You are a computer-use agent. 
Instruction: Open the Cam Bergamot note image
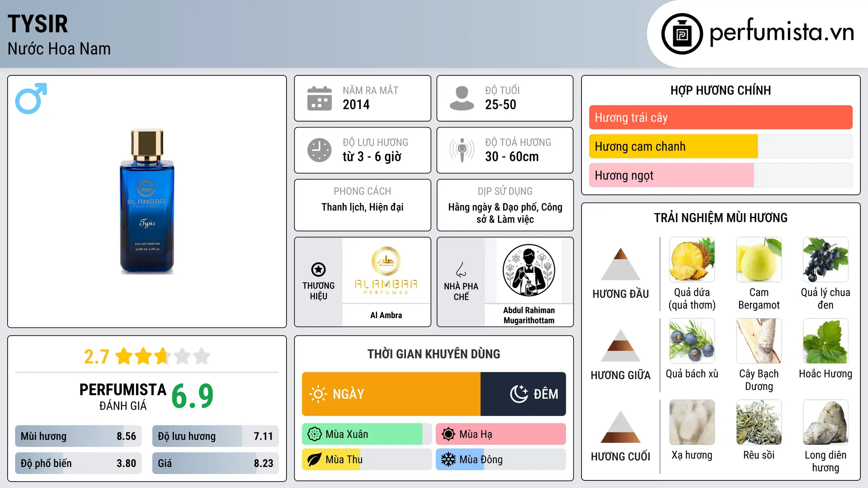click(759, 260)
